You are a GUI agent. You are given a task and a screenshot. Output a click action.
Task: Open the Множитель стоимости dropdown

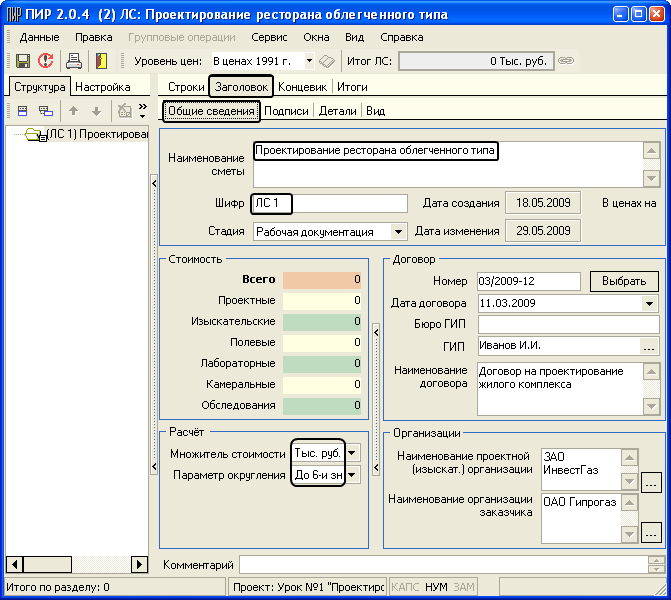[x=351, y=453]
